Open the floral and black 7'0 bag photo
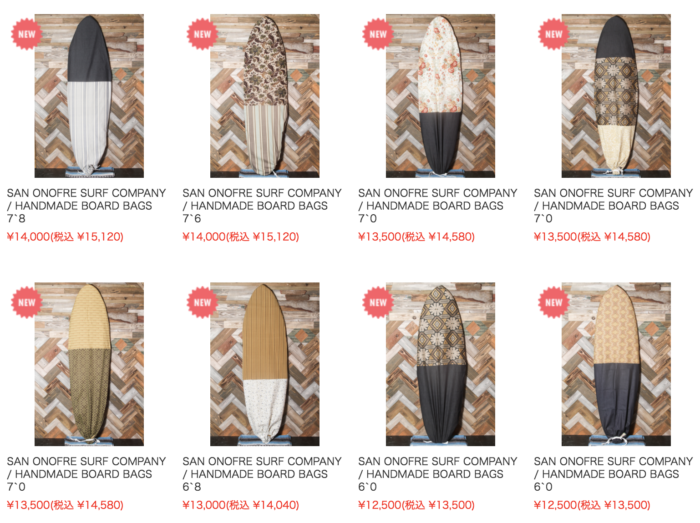The height and width of the screenshot is (523, 700). pyautogui.click(x=441, y=96)
